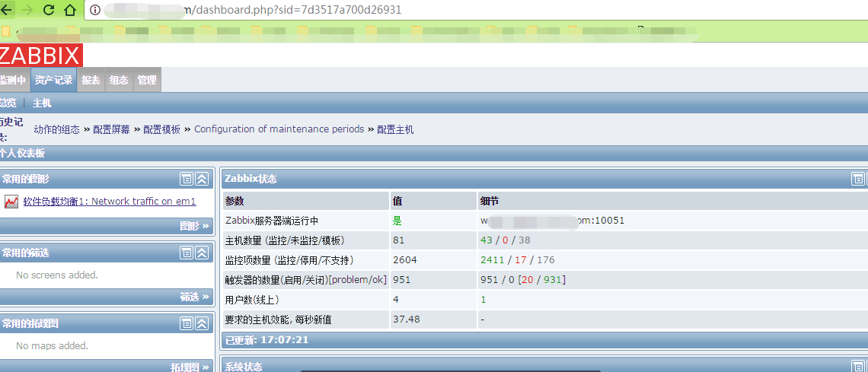
Task: Click the Zabbix服务器端运行中 row label
Action: [x=272, y=221]
